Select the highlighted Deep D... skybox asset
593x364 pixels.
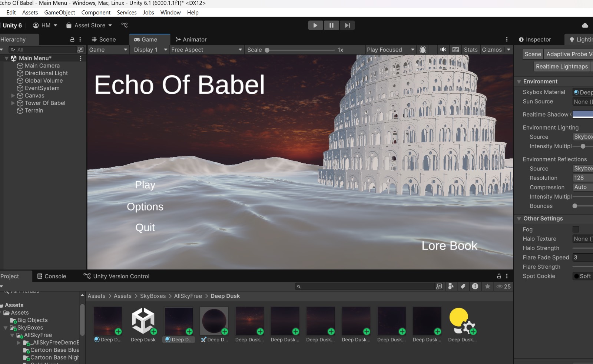click(x=179, y=325)
